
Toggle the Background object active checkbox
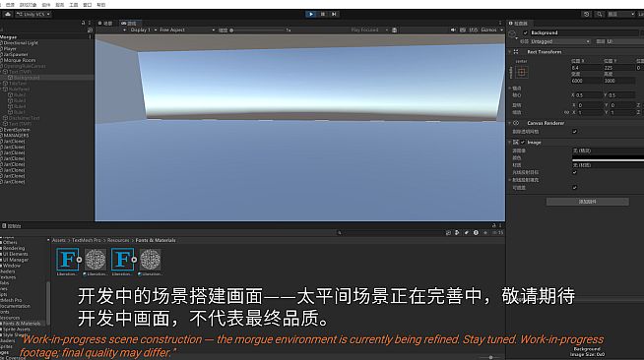tap(525, 32)
